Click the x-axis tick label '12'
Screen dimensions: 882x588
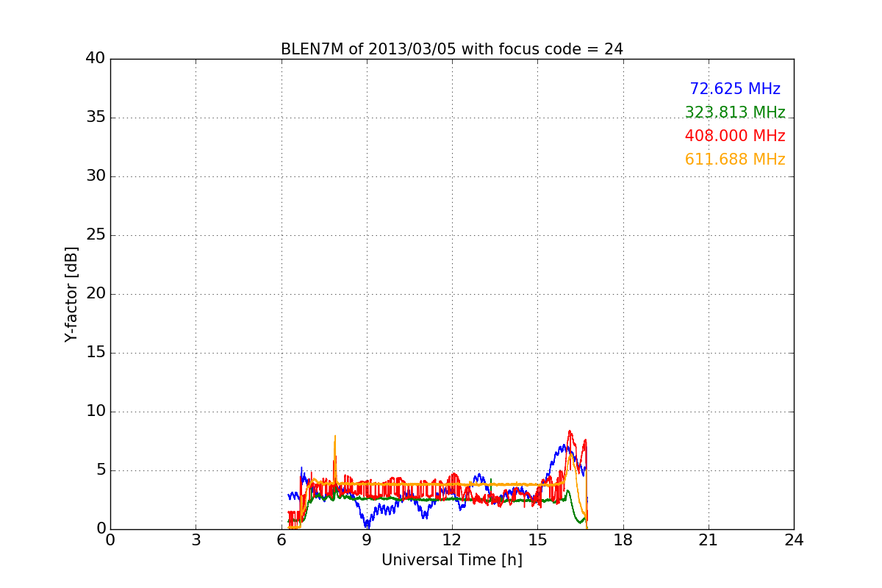pos(452,540)
